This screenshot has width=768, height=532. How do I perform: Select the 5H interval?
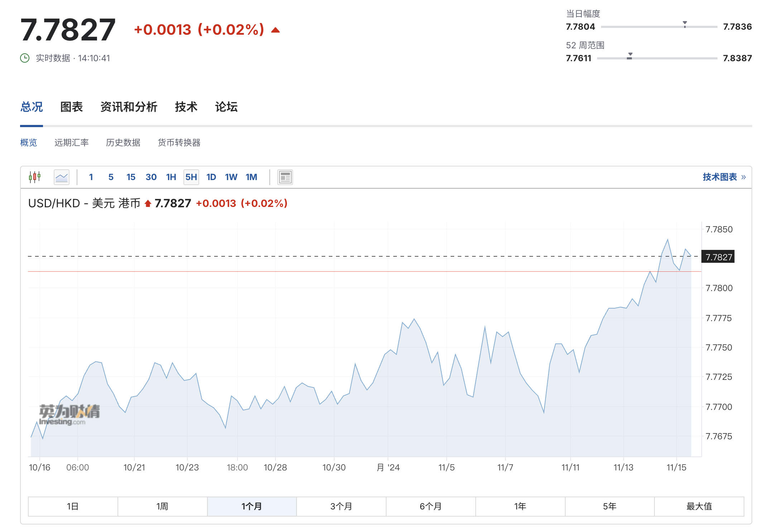[191, 177]
